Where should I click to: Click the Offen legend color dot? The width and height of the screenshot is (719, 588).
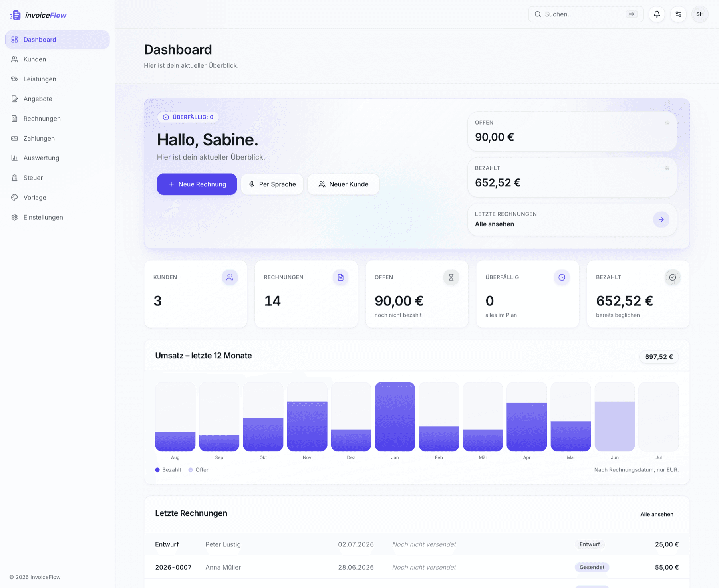(191, 470)
